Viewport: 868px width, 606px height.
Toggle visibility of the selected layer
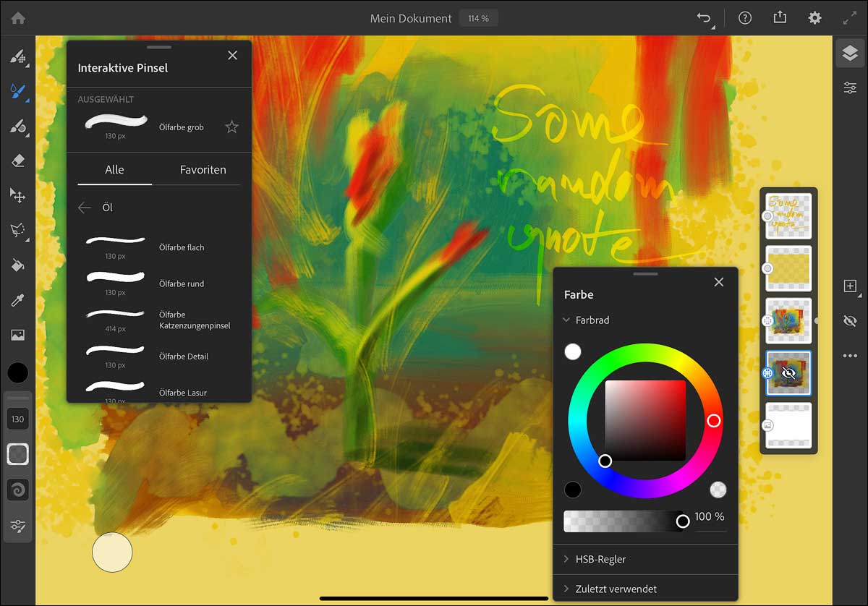tap(850, 321)
